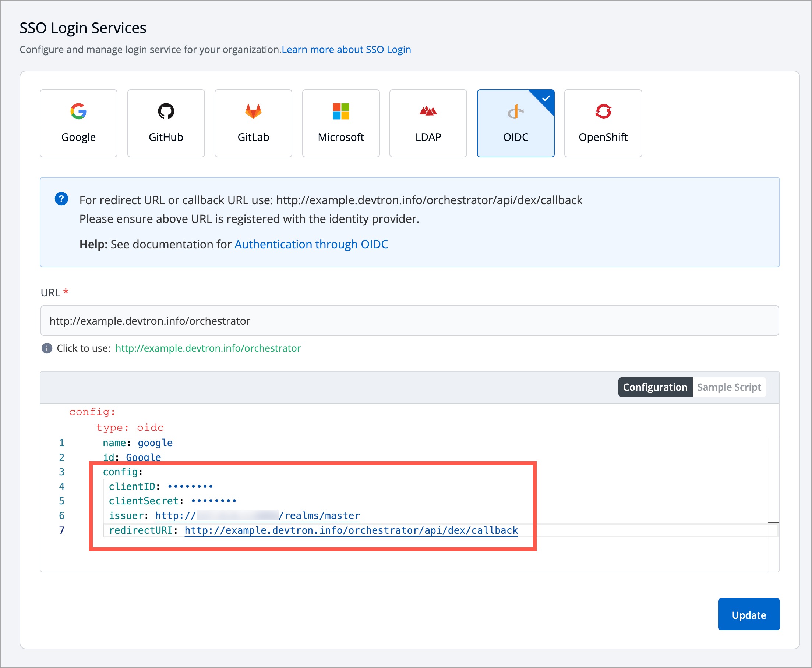812x668 pixels.
Task: Click the issuer realms/master URL line
Action: tap(257, 516)
